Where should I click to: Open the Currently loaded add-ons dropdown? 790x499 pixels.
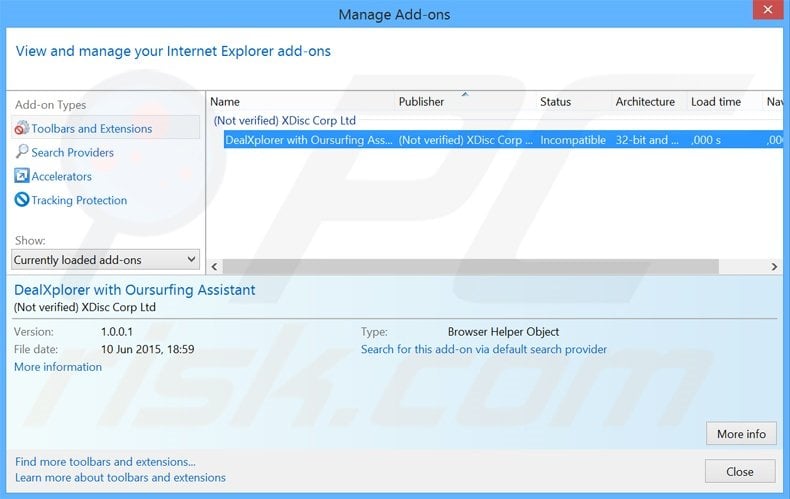tap(105, 260)
